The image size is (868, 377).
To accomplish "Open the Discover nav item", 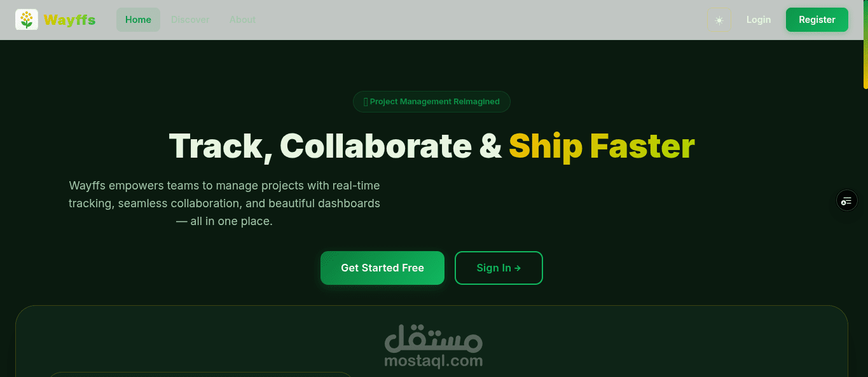I will click(190, 20).
